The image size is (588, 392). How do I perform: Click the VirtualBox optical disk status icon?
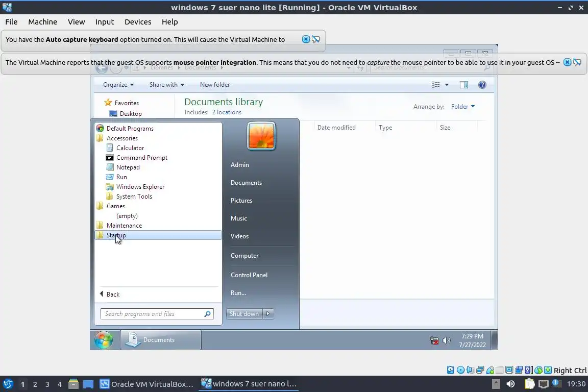point(461,370)
